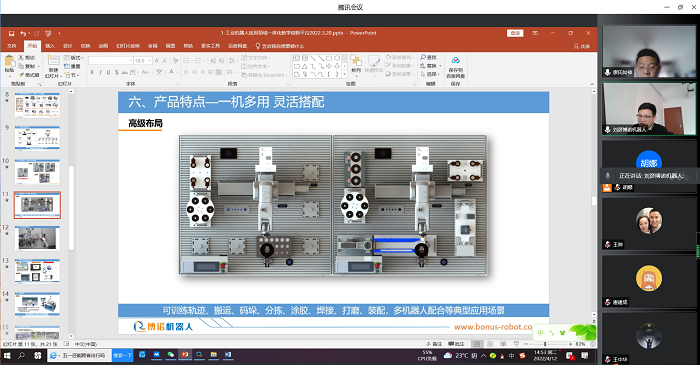The image size is (700, 365).
Task: Open the font name dropdown arrow
Action: [x=131, y=61]
